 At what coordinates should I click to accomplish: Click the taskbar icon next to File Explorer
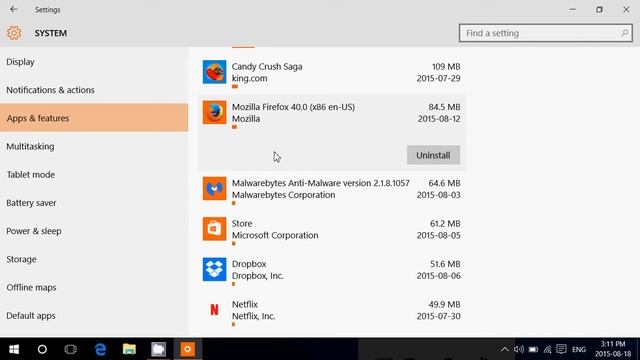(x=158, y=349)
